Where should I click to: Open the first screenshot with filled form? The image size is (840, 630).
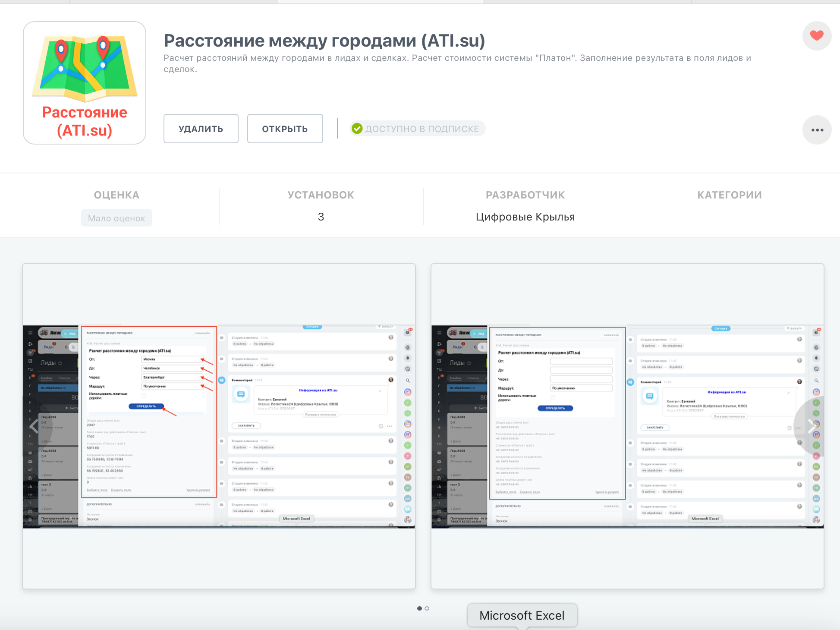click(x=219, y=426)
